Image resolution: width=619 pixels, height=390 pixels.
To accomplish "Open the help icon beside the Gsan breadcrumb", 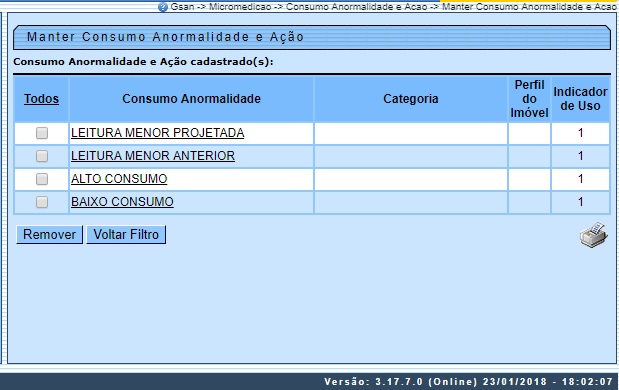I will (163, 7).
